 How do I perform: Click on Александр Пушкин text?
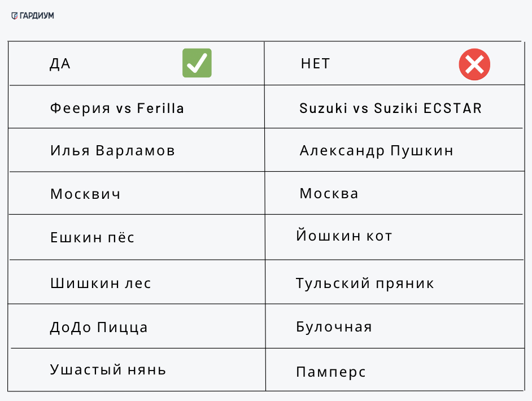pos(376,151)
